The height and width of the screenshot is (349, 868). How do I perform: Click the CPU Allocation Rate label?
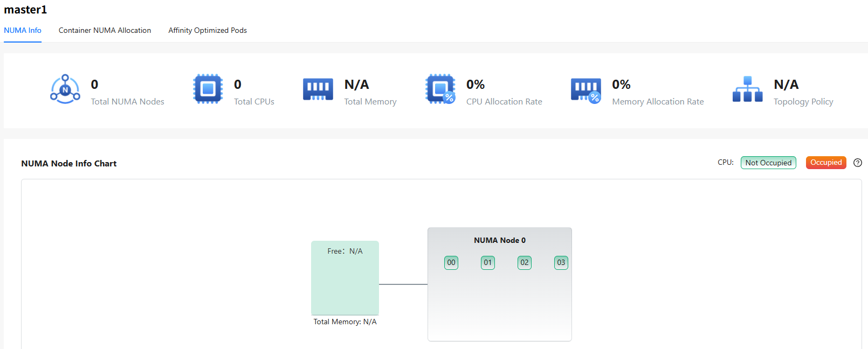point(504,101)
